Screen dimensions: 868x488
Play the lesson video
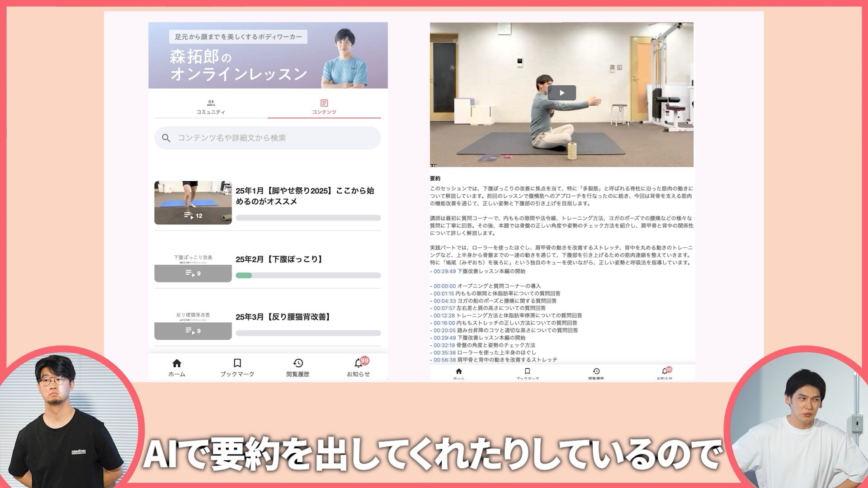tap(561, 93)
